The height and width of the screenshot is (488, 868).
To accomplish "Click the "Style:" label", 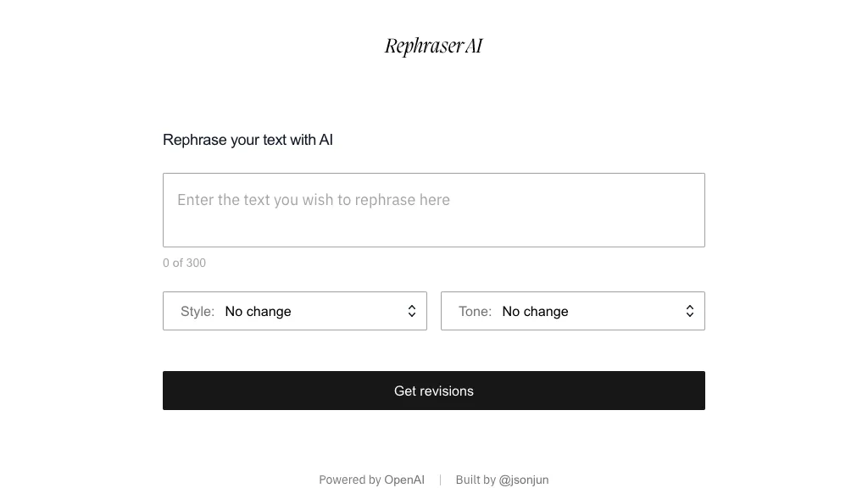I will (x=198, y=312).
